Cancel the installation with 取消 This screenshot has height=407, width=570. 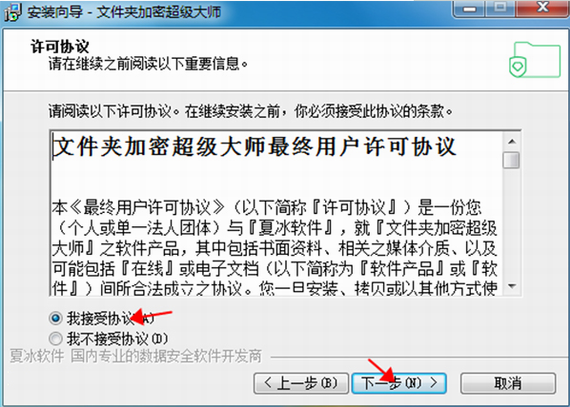pos(508,383)
